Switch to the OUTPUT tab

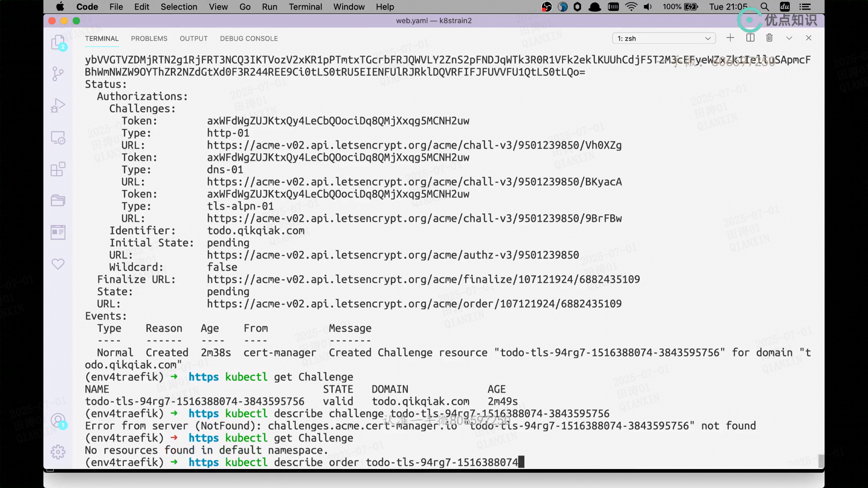point(193,38)
